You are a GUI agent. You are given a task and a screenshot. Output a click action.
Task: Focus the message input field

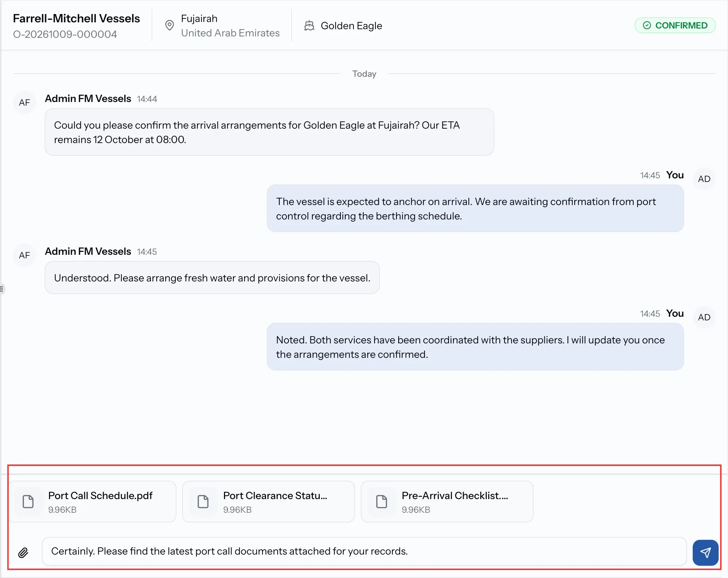364,551
